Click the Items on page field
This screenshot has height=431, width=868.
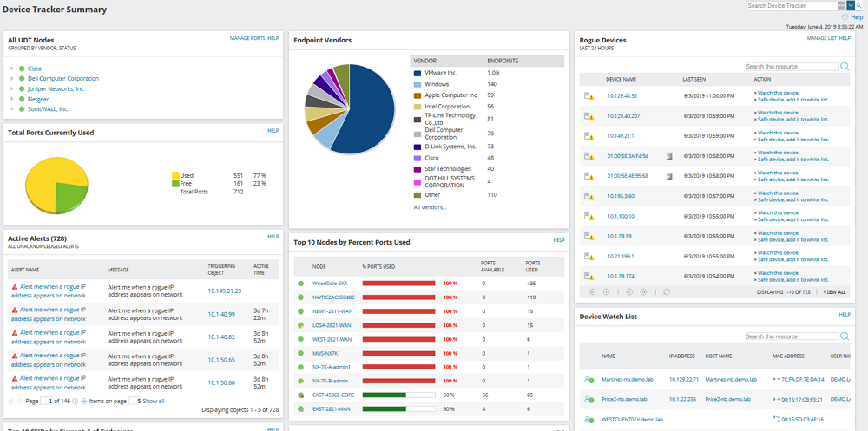135,402
